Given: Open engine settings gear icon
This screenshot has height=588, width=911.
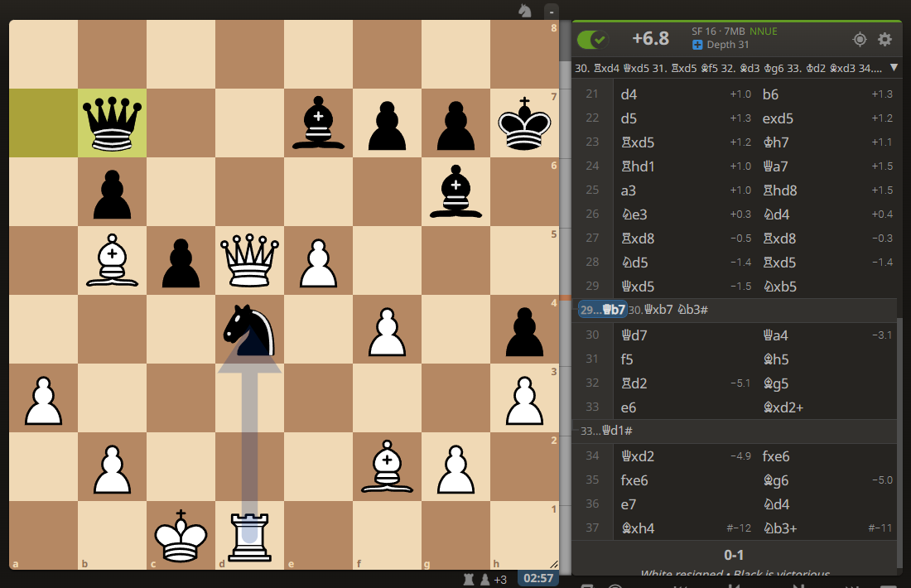Looking at the screenshot, I should point(884,39).
